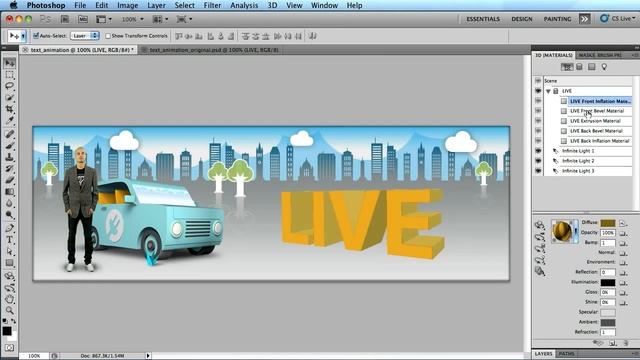Open the Auto-Select Layer dropdown
640x360 pixels.
coord(85,36)
